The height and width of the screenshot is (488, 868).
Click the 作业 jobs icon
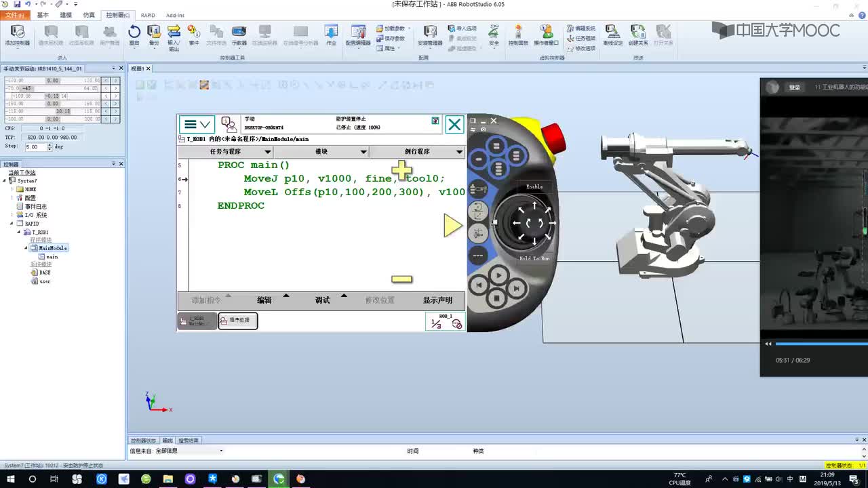pos(331,35)
